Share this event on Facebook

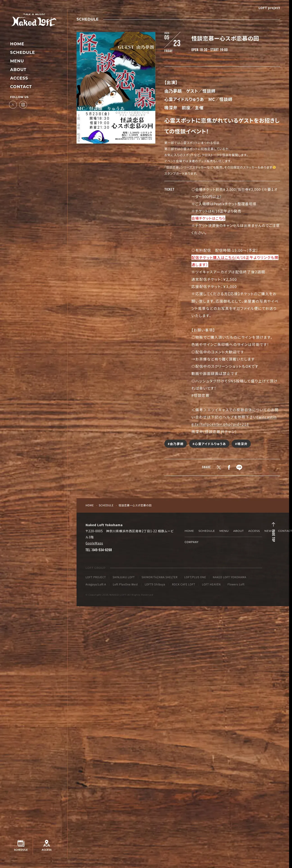point(229,467)
